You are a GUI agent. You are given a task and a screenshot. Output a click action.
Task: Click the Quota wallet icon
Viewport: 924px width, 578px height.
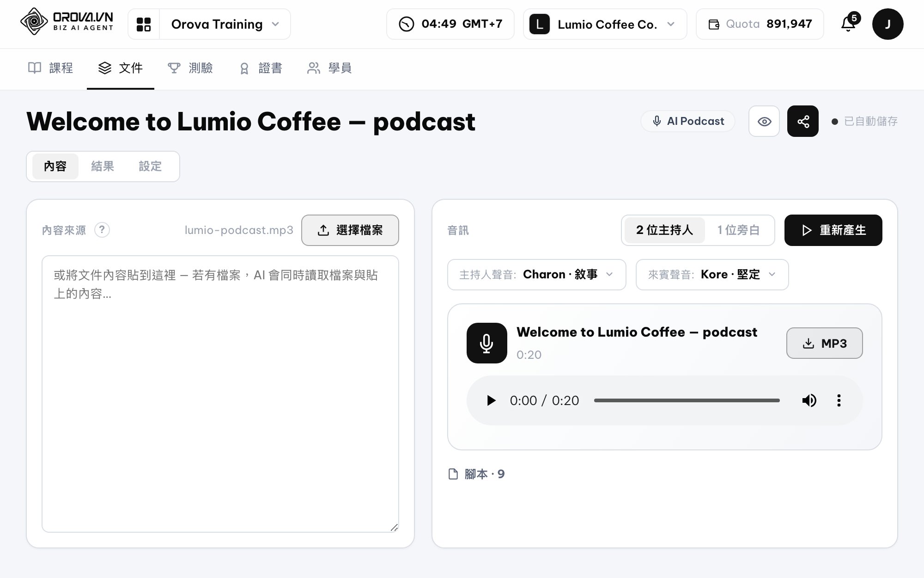click(x=714, y=24)
